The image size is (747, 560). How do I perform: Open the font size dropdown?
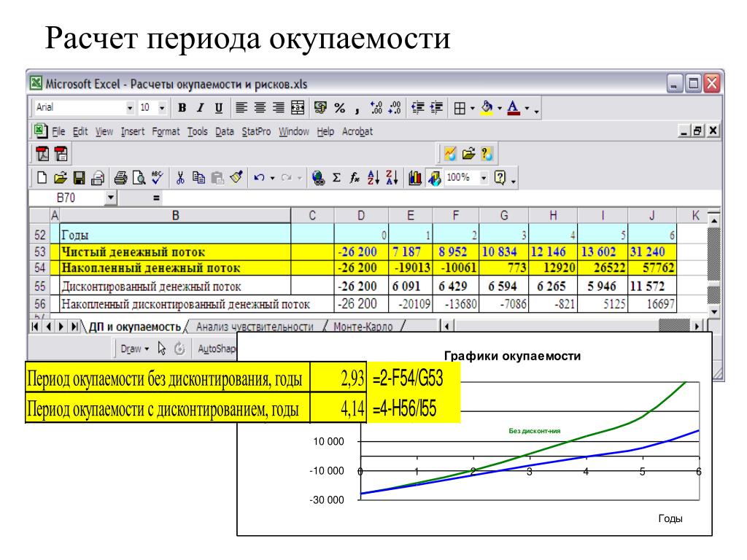click(x=158, y=108)
